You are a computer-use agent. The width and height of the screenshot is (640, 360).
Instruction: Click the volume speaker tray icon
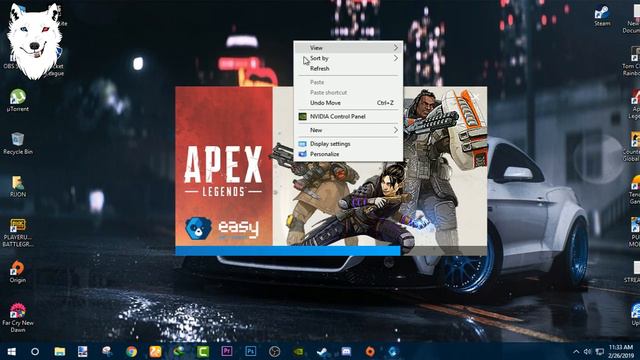587,351
